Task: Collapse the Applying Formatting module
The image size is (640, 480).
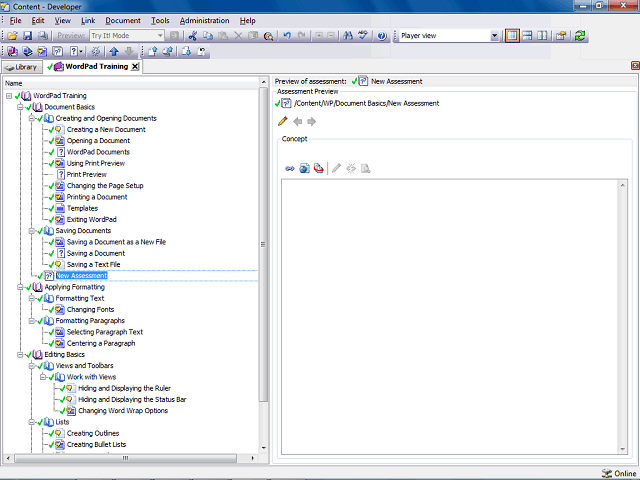Action: pos(20,287)
